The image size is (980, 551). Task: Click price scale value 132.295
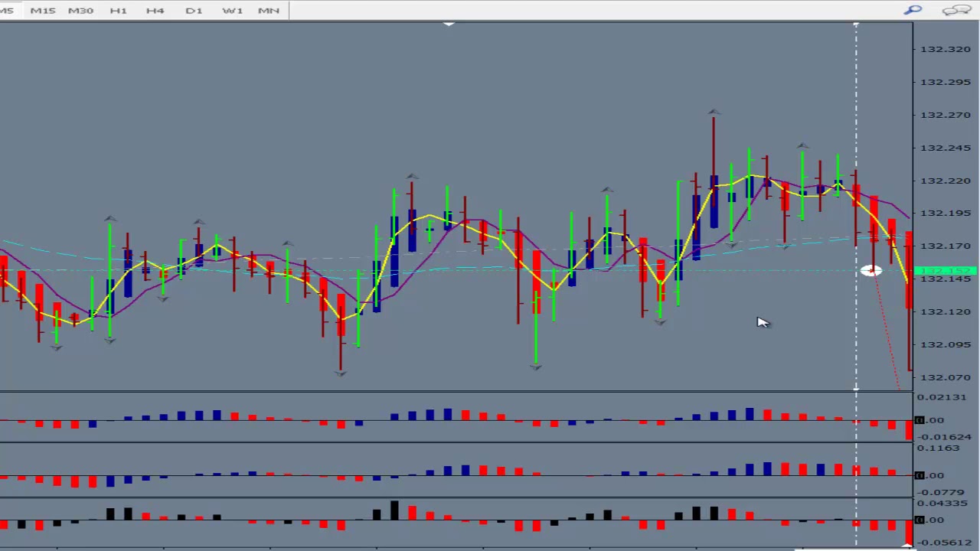[x=946, y=82]
